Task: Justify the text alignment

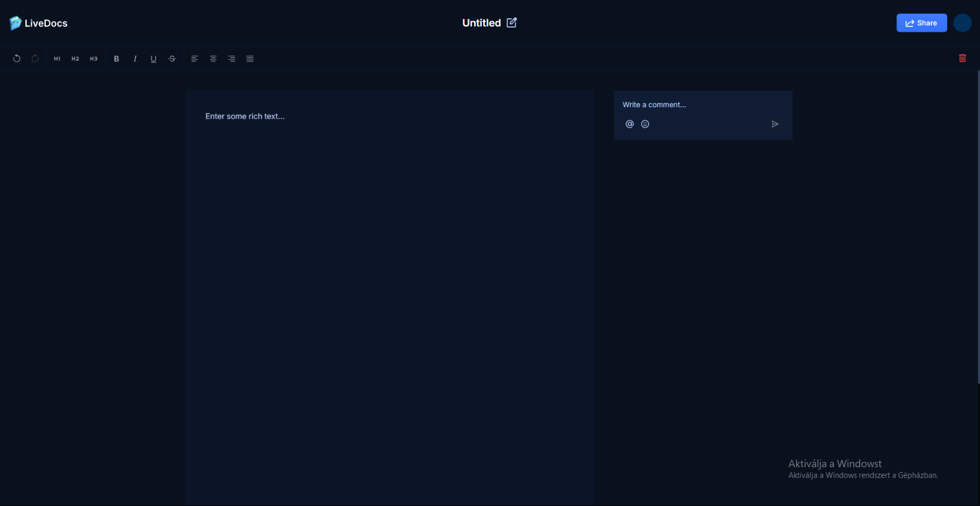Action: (250, 59)
